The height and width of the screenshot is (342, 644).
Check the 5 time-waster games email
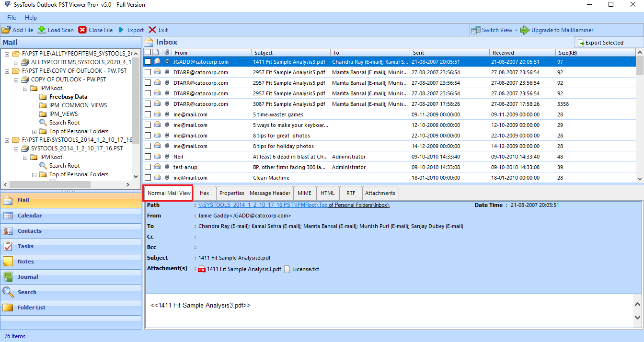point(148,114)
